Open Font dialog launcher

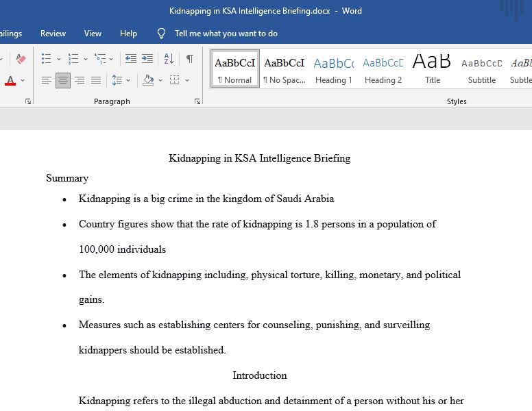click(28, 101)
